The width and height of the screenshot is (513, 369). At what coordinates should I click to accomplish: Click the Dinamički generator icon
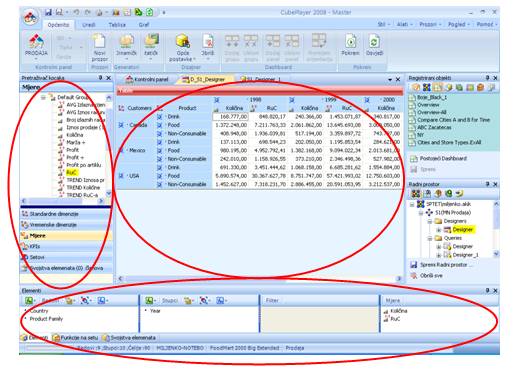tap(126, 41)
